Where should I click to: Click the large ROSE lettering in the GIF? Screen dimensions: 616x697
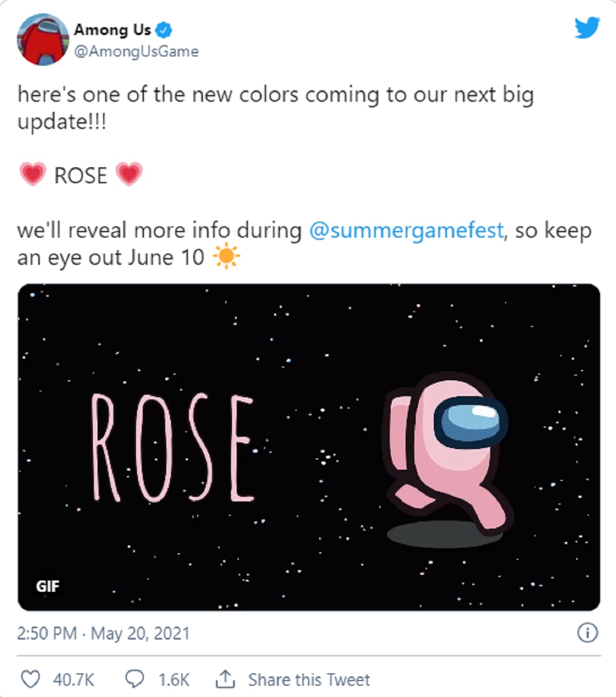[x=172, y=448]
